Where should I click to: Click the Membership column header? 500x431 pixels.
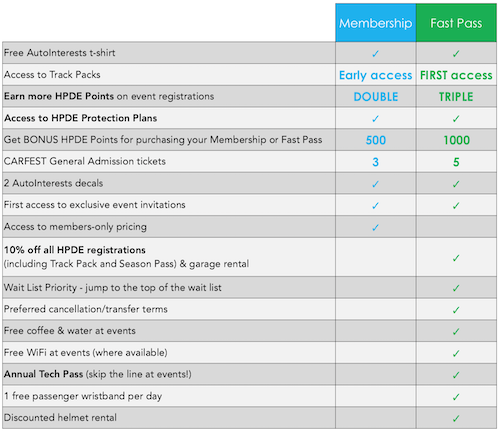(x=376, y=23)
